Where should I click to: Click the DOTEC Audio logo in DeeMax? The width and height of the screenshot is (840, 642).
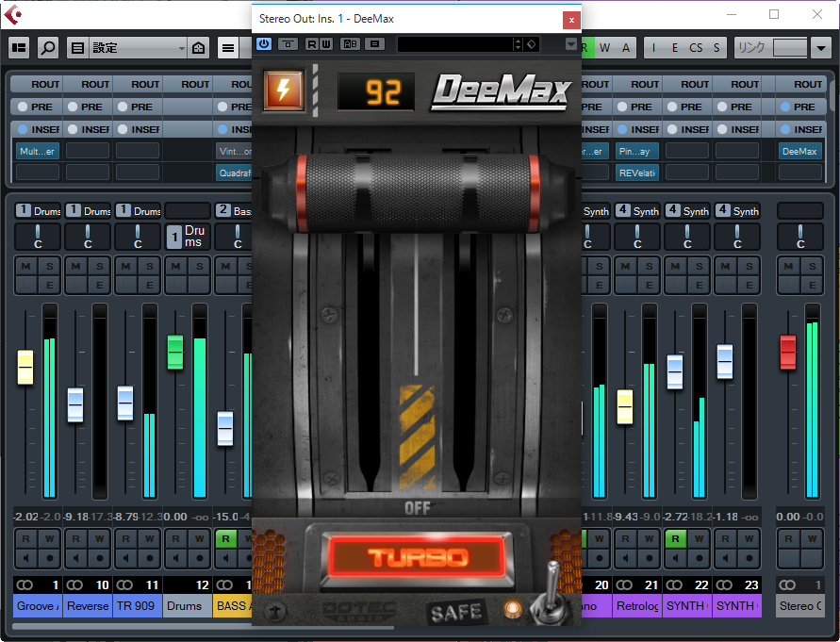[358, 610]
